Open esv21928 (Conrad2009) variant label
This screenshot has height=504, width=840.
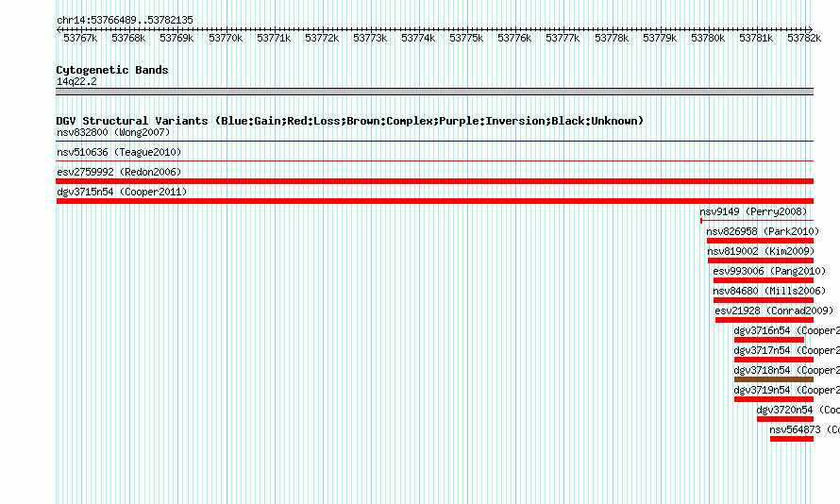click(774, 311)
